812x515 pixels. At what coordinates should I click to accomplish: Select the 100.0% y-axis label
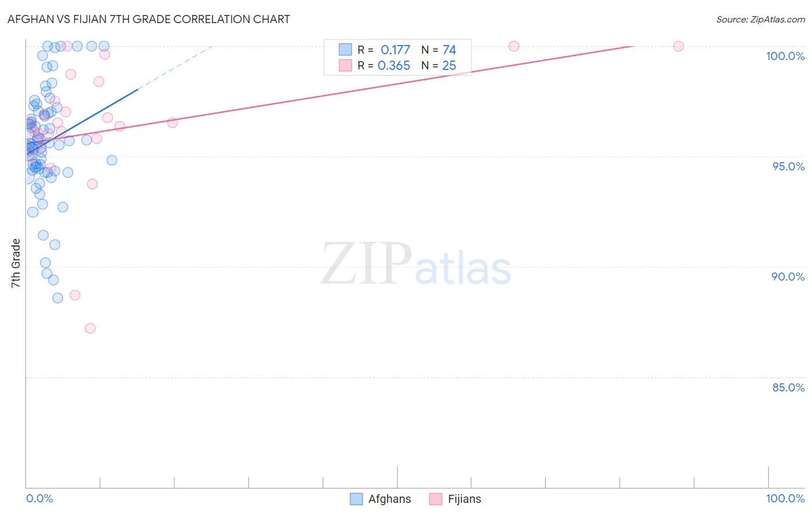(785, 56)
